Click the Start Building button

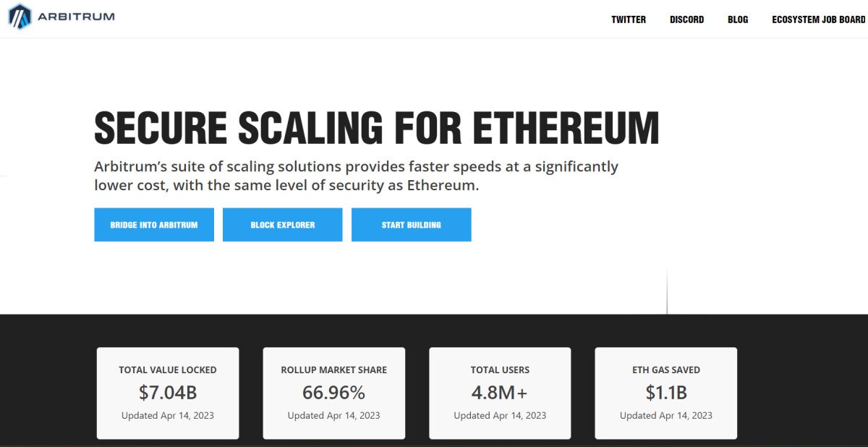pos(412,225)
